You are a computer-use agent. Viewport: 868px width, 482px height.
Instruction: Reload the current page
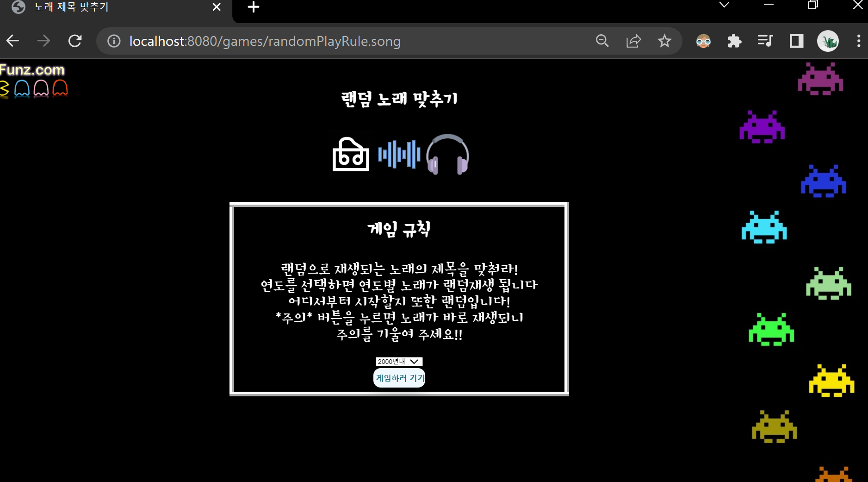point(75,41)
